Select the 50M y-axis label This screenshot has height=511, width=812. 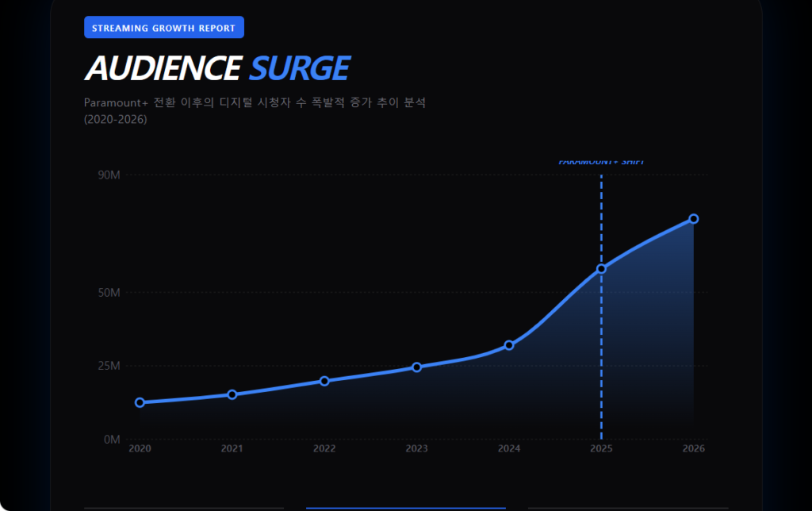(109, 293)
